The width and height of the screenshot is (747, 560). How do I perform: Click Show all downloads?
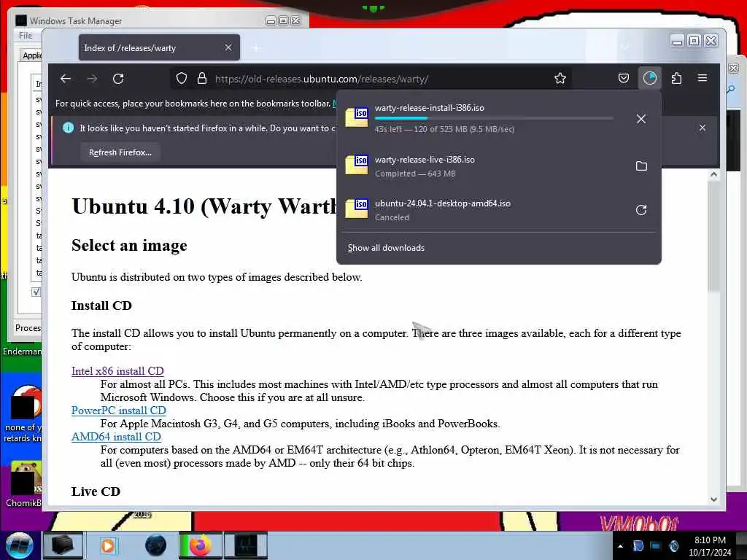coord(386,248)
